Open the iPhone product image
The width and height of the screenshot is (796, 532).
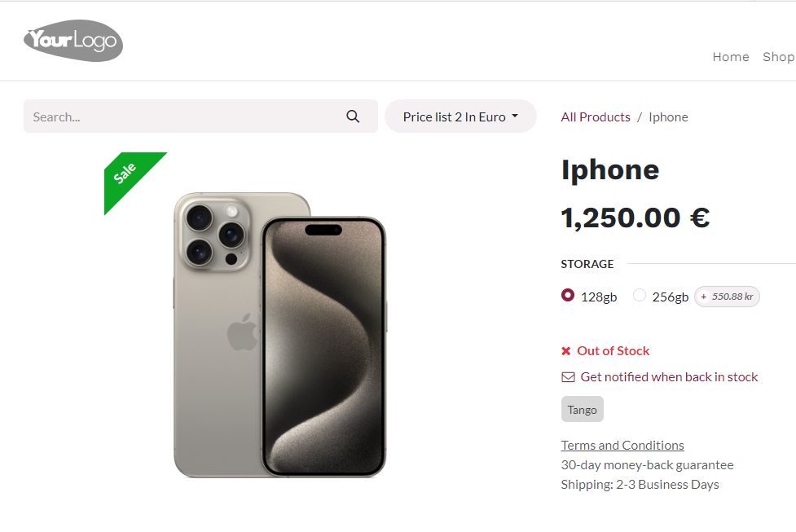[279, 335]
